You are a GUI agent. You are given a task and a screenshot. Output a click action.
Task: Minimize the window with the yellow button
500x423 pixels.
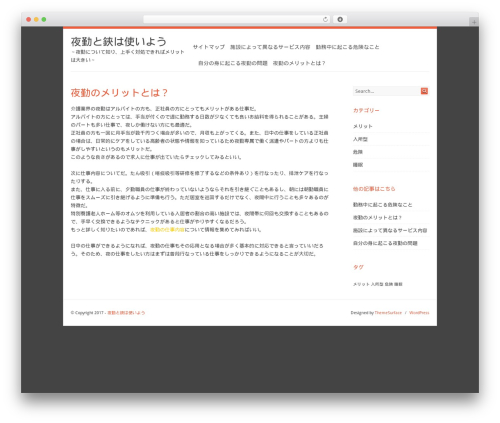[36, 20]
